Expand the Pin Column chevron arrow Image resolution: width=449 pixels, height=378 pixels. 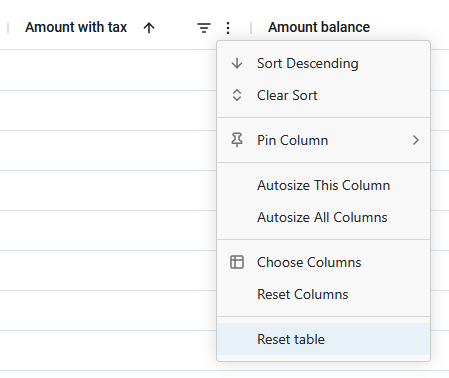416,140
